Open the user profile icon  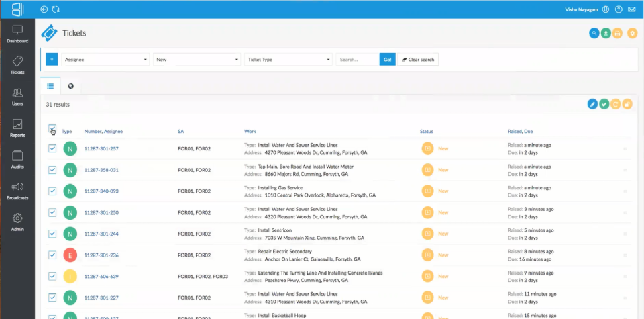(x=605, y=9)
